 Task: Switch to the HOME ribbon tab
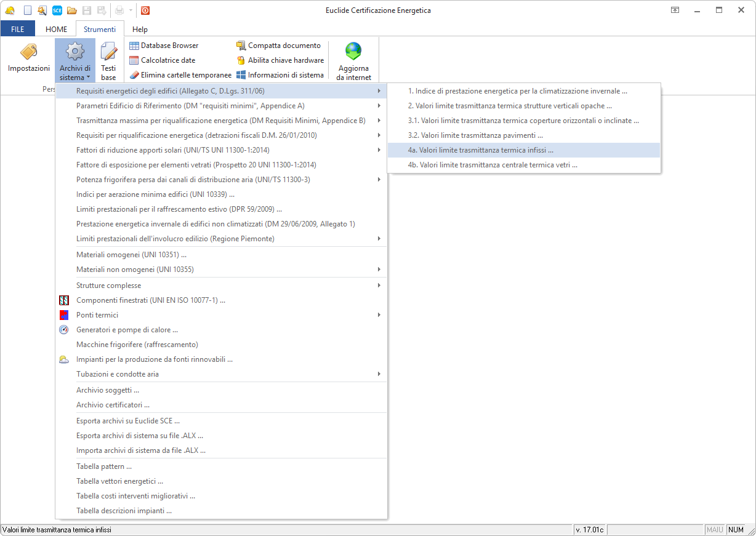coord(57,29)
